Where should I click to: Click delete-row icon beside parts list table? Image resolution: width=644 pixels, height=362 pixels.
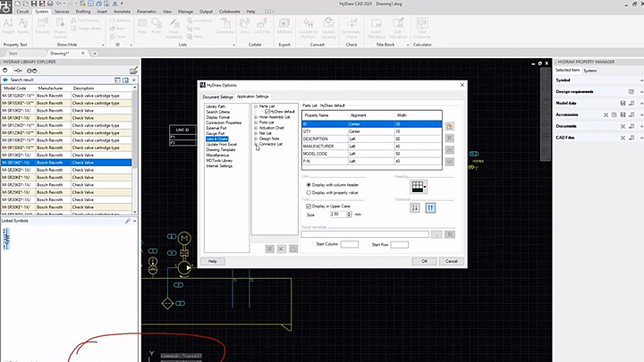tap(449, 138)
